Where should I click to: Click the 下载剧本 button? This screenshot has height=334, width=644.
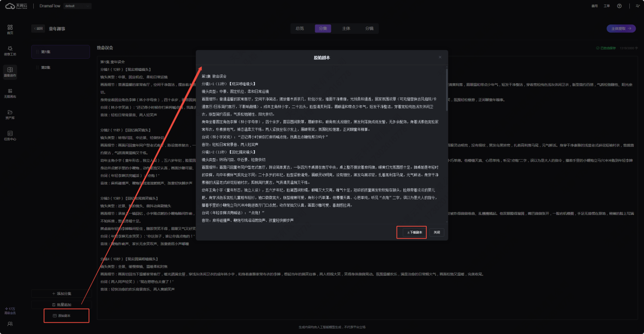414,232
